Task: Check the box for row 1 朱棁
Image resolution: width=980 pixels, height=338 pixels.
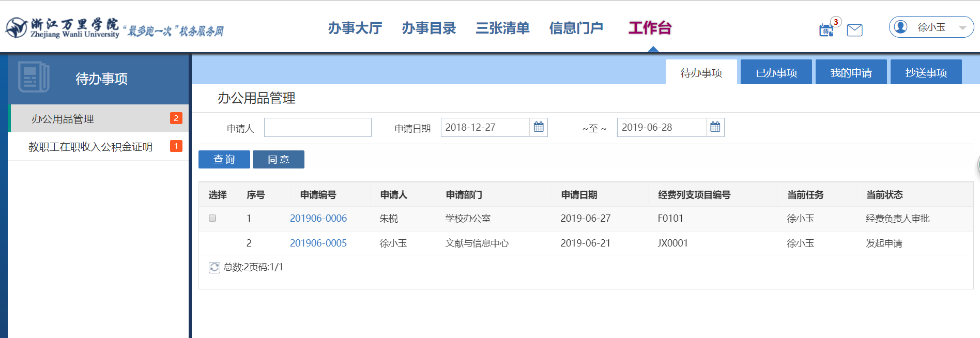Action: click(x=212, y=218)
